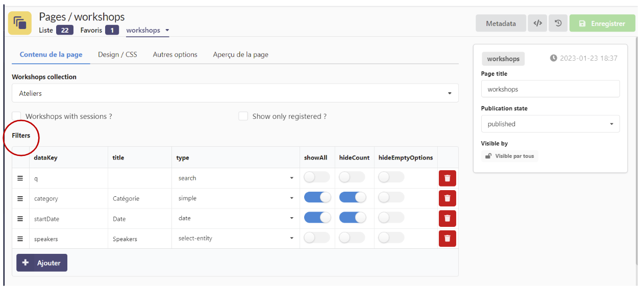
Task: Delete the speakers filter row
Action: (x=447, y=238)
